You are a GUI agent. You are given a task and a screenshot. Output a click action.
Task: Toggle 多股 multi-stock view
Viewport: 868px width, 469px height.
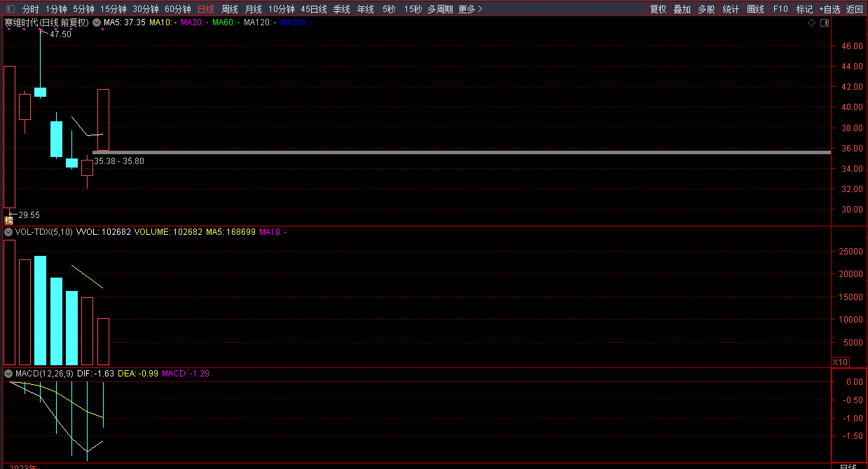point(706,9)
